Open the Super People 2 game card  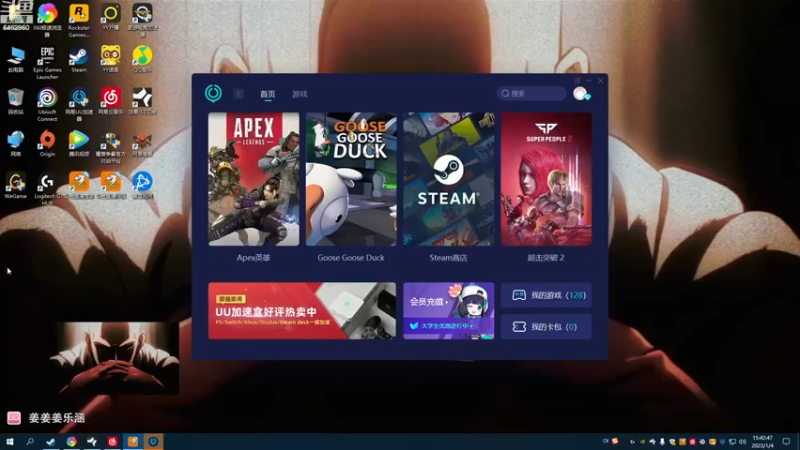coord(546,179)
